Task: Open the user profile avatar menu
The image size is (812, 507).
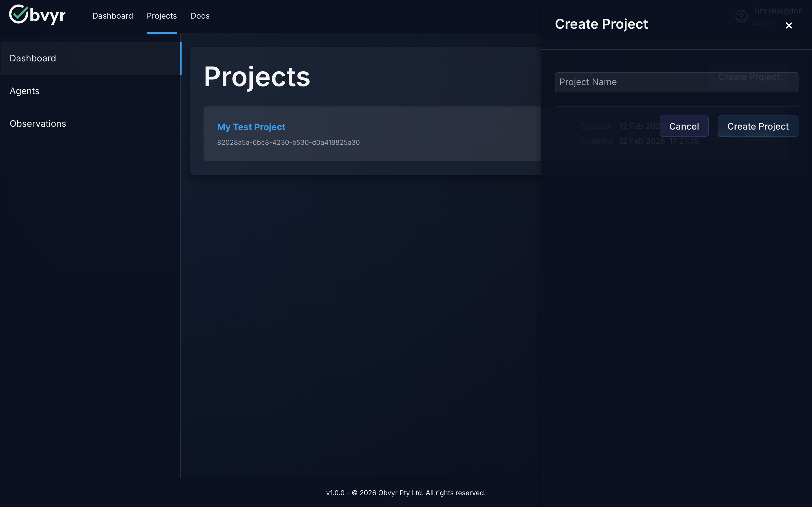Action: pyautogui.click(x=742, y=16)
